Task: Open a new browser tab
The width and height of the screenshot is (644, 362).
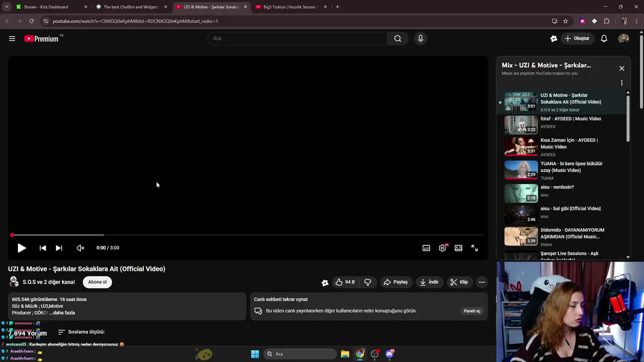Action: 337,7
